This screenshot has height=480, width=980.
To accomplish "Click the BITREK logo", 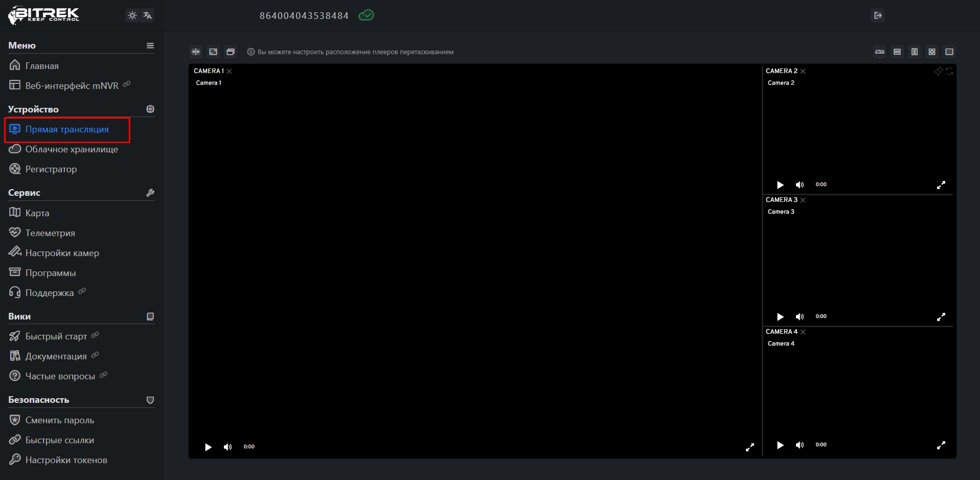I will click(x=44, y=15).
